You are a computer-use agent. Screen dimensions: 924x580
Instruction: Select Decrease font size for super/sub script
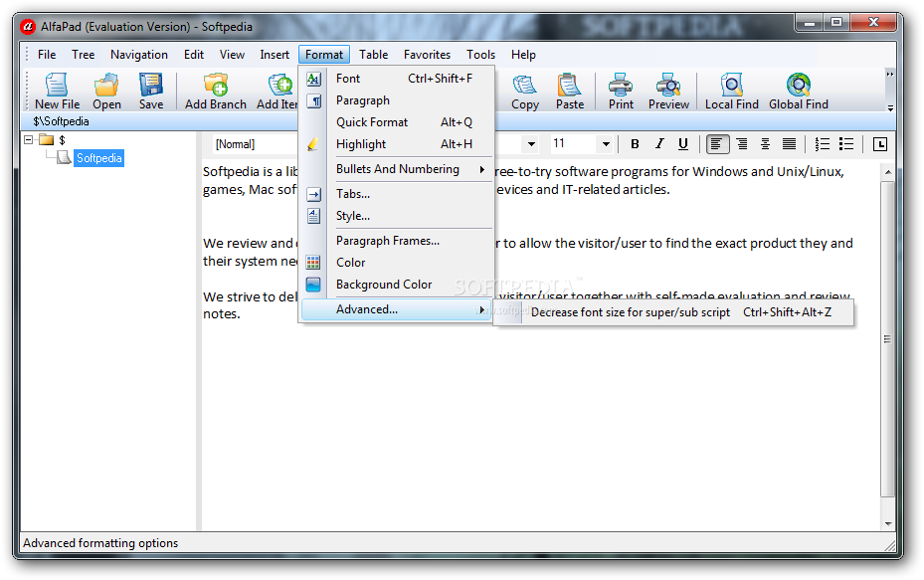673,312
